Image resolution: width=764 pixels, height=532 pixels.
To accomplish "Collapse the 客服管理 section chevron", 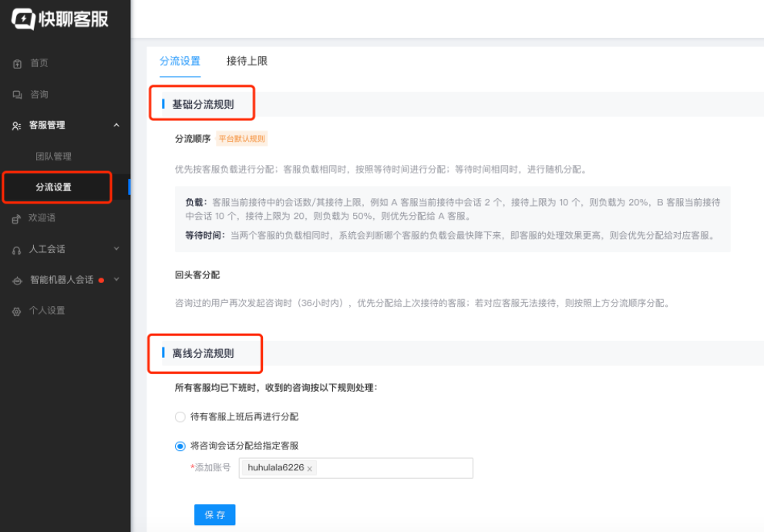I will point(116,125).
